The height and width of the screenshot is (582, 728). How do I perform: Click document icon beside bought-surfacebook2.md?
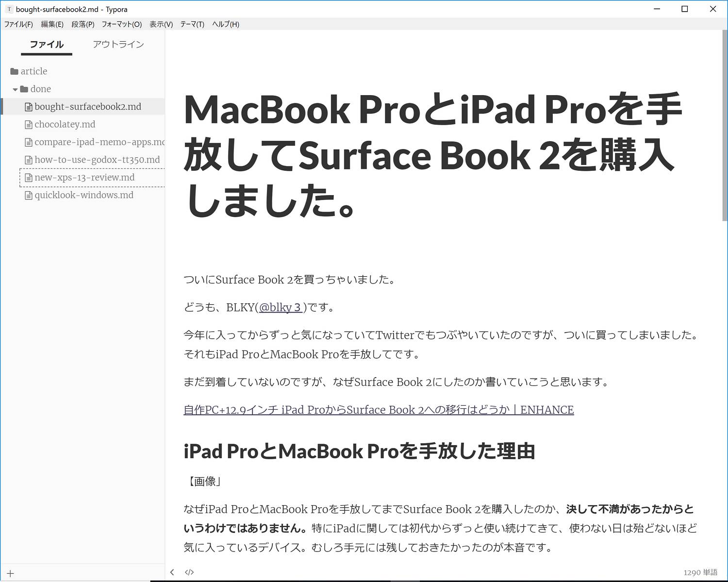coord(29,107)
